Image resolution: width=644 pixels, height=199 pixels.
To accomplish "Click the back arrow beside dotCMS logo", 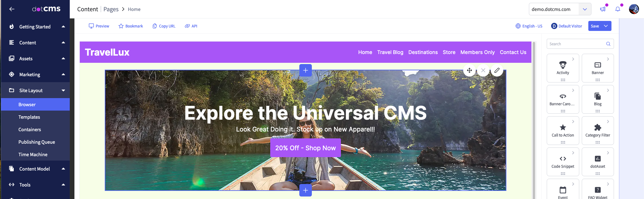I will 12,9.
